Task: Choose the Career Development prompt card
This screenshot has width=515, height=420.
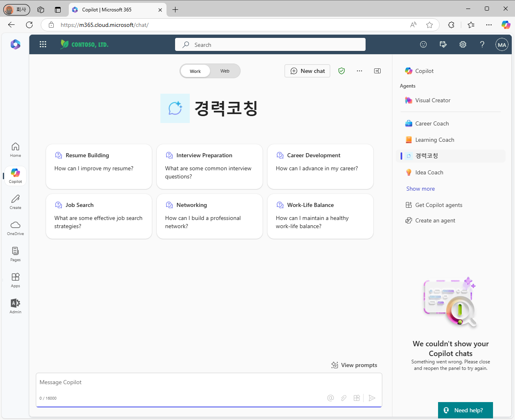Action: point(320,167)
